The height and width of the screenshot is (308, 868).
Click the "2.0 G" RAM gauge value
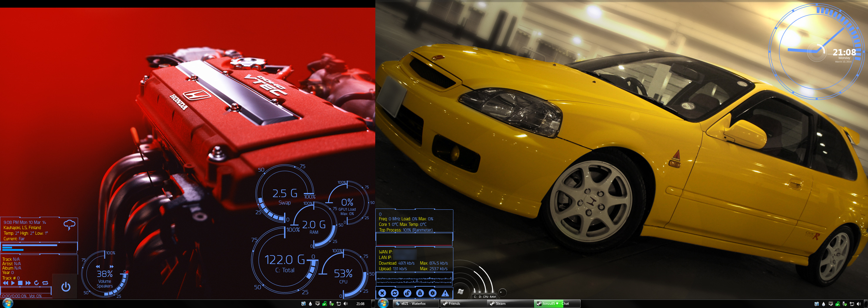pyautogui.click(x=314, y=224)
